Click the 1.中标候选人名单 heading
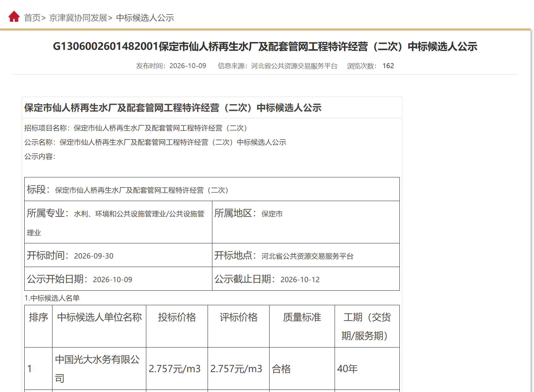The width and height of the screenshot is (534, 392). 52,298
